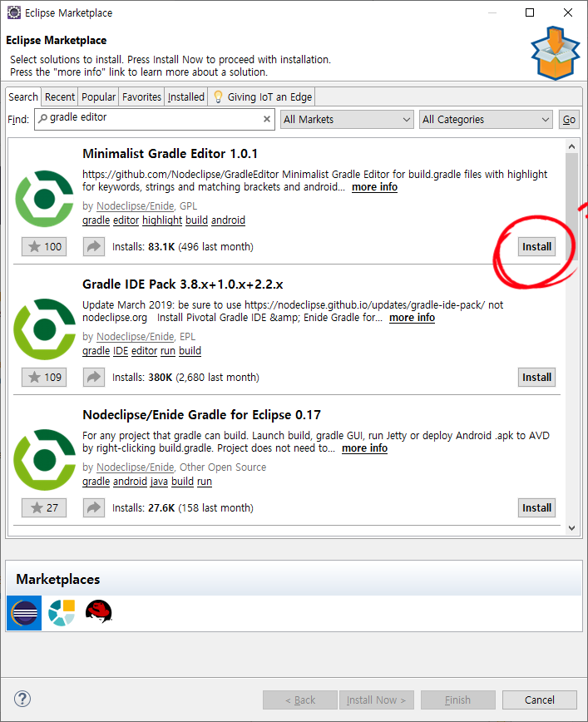
Task: Click the Finish button
Action: 457,700
